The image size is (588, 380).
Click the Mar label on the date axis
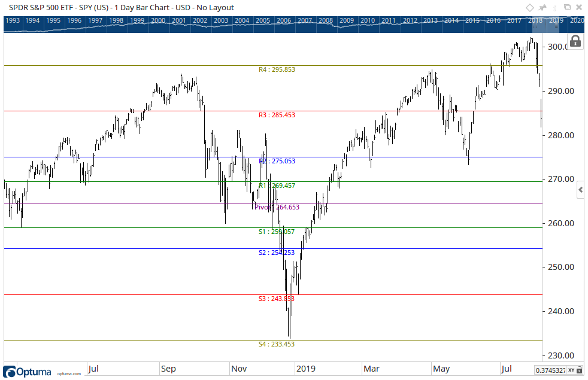(x=372, y=369)
